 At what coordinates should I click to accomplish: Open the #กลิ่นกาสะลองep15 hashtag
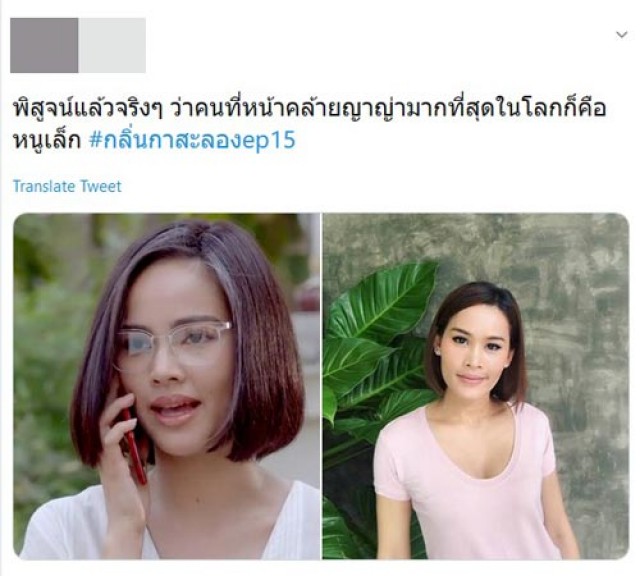click(192, 140)
